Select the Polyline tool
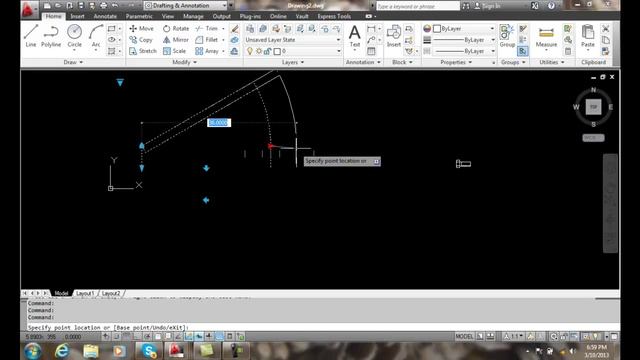The image size is (640, 360). point(51,36)
